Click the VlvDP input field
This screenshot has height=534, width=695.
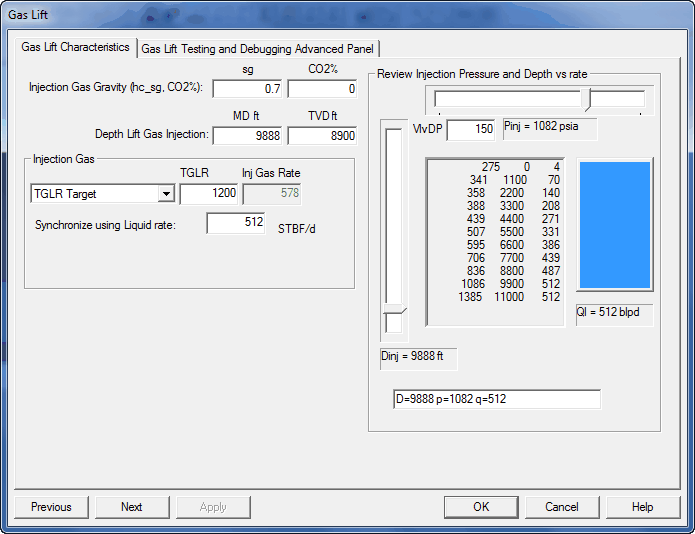470,129
